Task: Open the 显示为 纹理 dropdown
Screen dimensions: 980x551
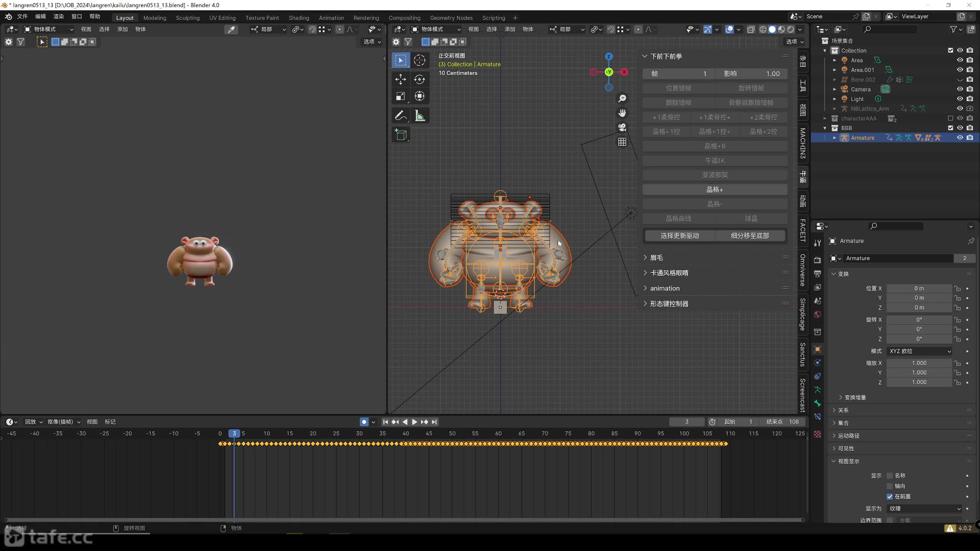Action: pyautogui.click(x=924, y=509)
